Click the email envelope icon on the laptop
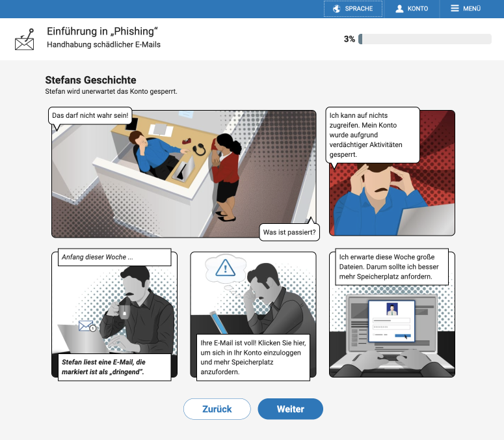Viewport: 504px width, 440px height. [86, 326]
